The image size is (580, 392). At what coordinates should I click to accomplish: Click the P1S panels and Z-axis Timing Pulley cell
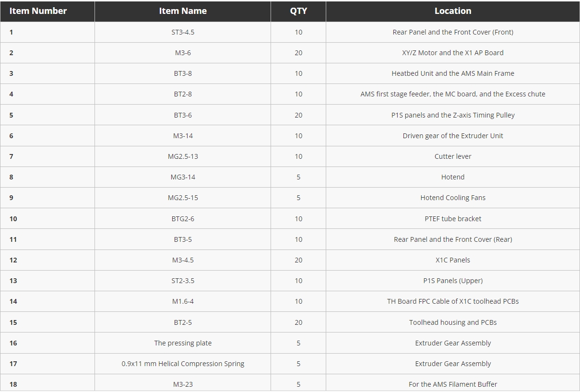click(x=452, y=115)
